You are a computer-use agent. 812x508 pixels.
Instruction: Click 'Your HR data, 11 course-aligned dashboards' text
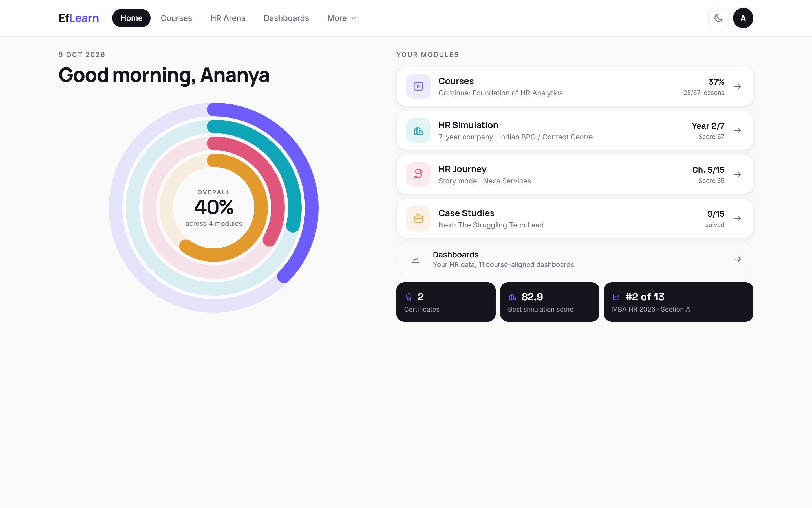click(503, 265)
